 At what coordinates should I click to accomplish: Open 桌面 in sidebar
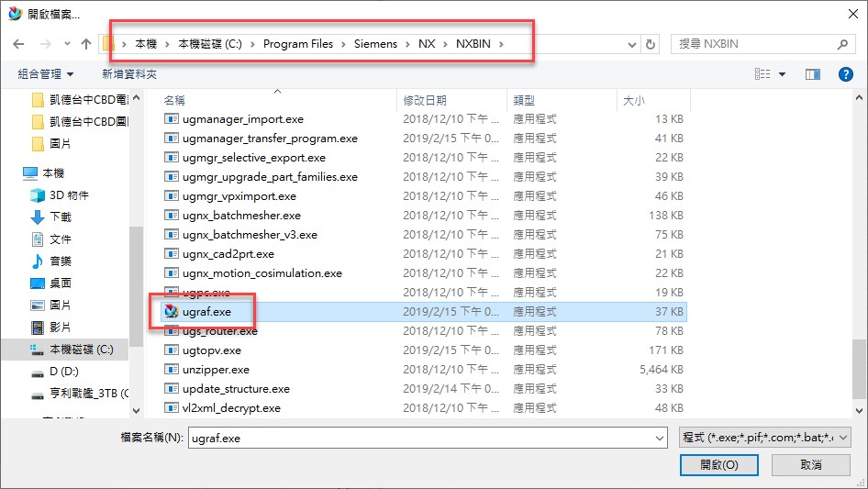pyautogui.click(x=61, y=283)
